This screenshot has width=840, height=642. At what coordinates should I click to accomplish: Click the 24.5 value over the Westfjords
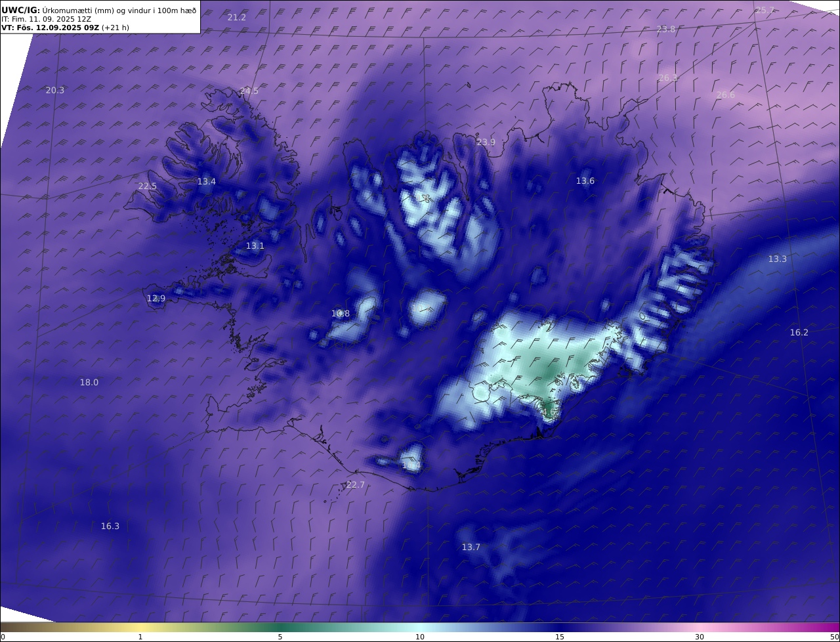click(249, 91)
